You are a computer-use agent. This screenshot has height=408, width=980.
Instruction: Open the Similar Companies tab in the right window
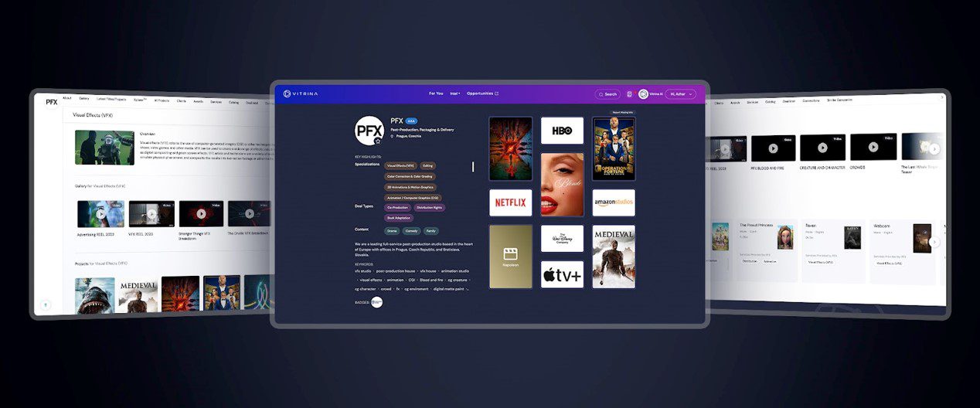[x=839, y=100]
